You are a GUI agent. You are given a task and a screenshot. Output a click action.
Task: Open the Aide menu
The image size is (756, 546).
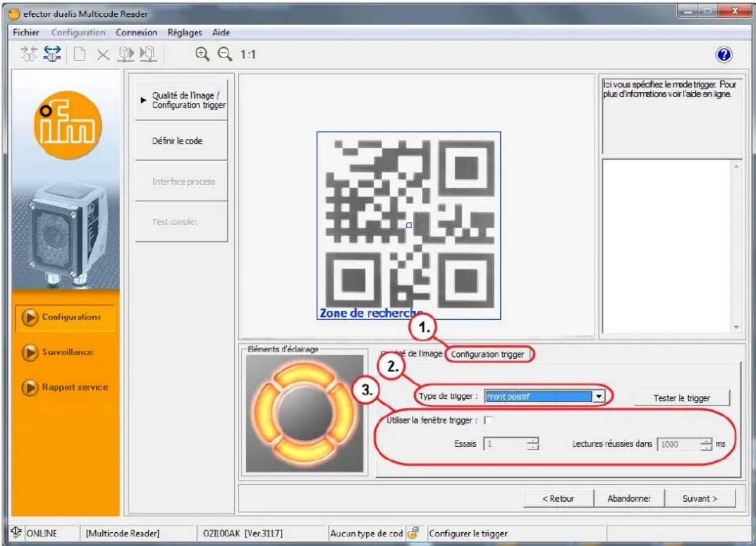tap(220, 32)
